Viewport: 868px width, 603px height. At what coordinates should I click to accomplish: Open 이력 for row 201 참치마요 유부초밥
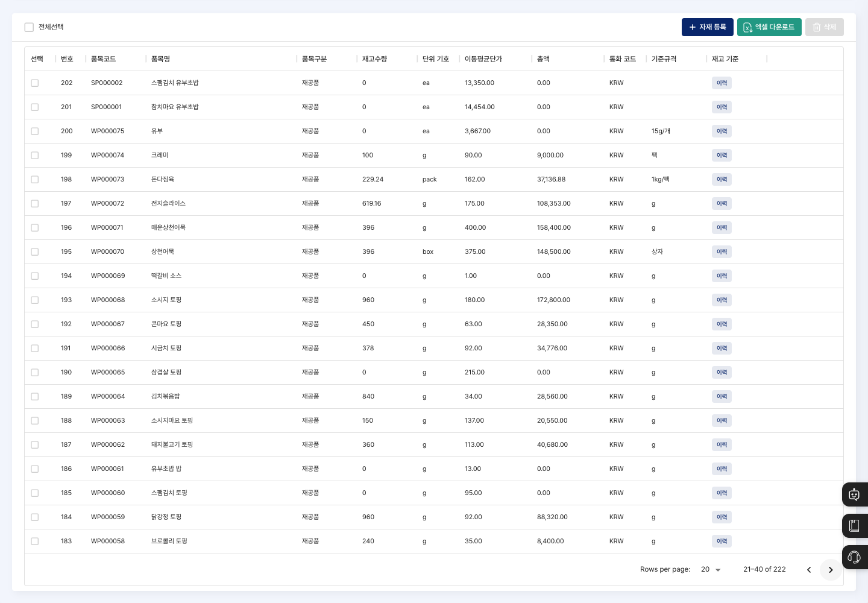(x=722, y=107)
